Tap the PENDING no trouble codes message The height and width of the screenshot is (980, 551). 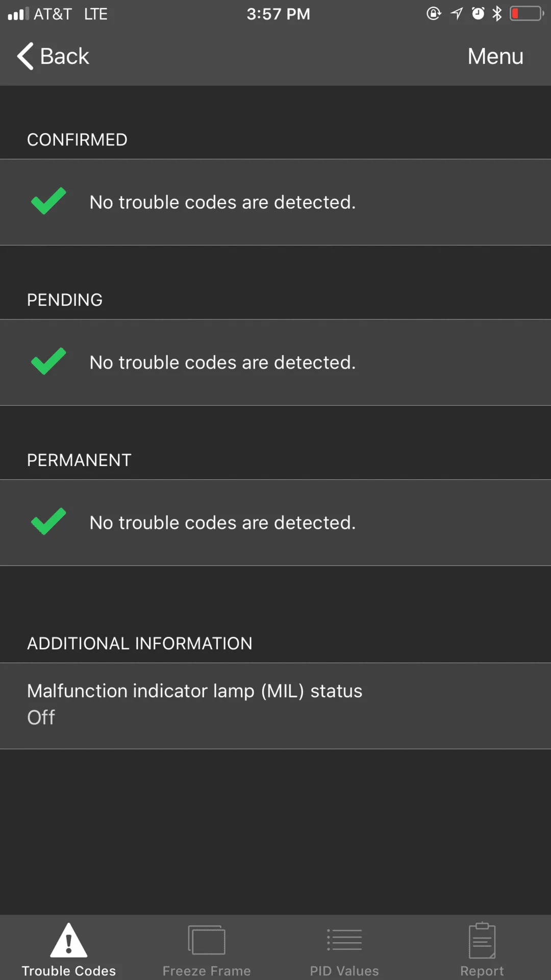[x=222, y=363]
